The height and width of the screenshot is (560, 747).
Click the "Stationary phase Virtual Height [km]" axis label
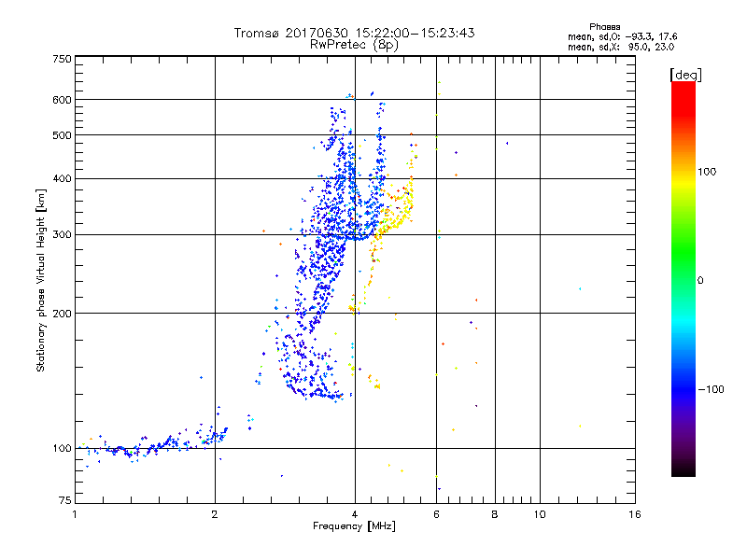point(41,280)
